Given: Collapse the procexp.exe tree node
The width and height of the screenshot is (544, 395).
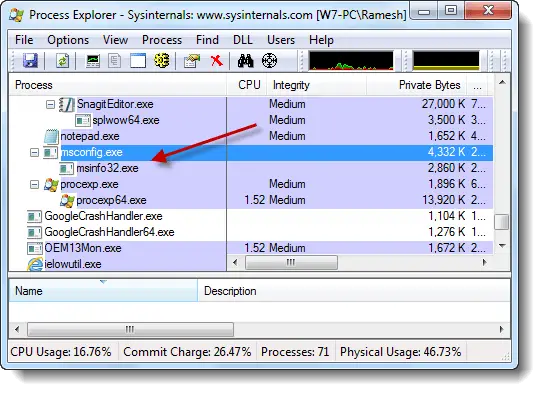Looking at the screenshot, I should click(x=34, y=184).
